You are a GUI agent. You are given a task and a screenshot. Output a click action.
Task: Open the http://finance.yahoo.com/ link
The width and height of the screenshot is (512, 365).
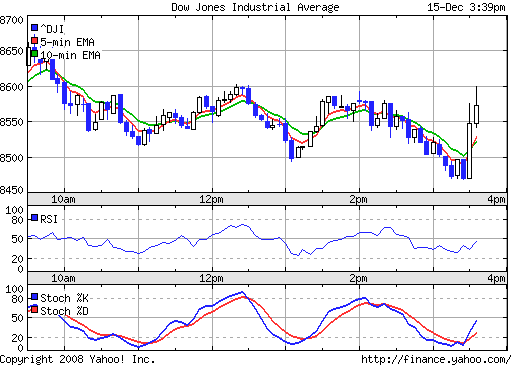[436, 359]
